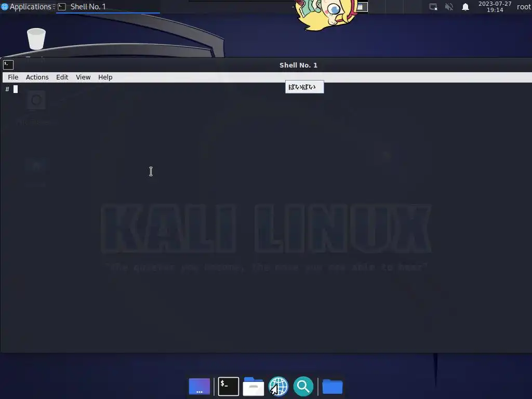The image size is (532, 399).
Task: Open the Help menu
Action: 105,77
